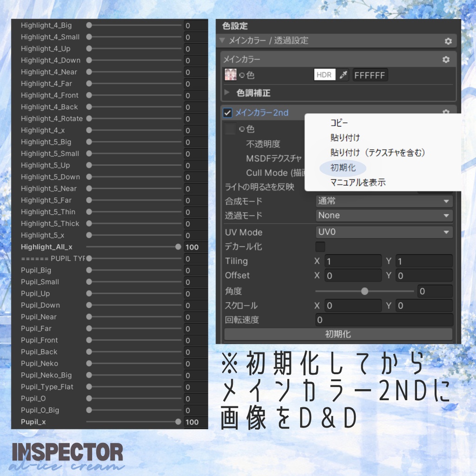This screenshot has height=476, width=476.
Task: Click the Pupil_Big value field
Action: point(196,271)
